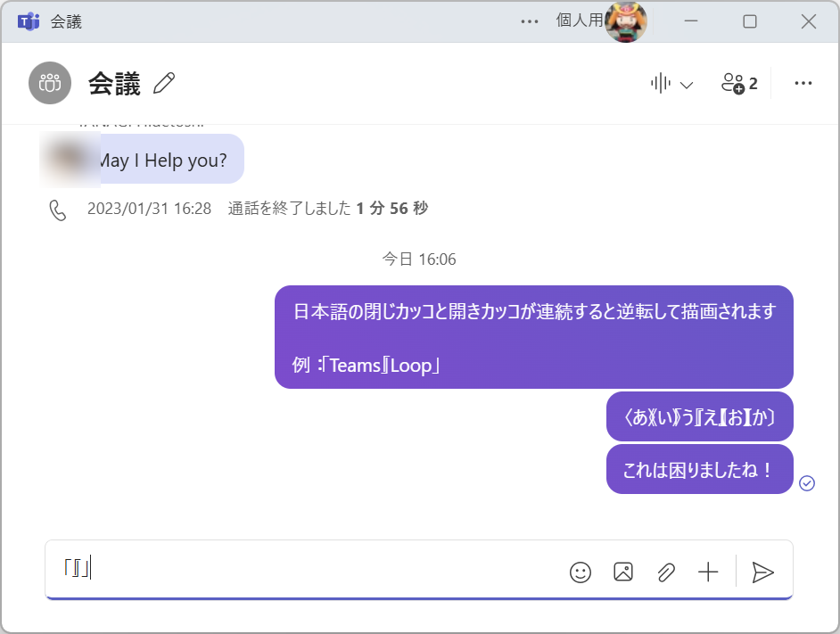Select the 会議 meeting title heading

[114, 83]
